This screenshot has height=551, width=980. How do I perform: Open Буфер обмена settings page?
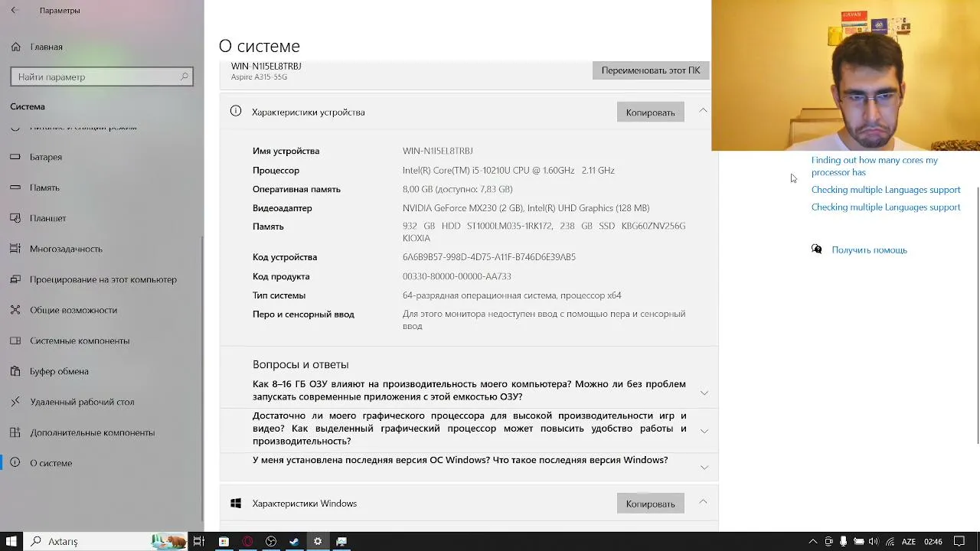[60, 371]
